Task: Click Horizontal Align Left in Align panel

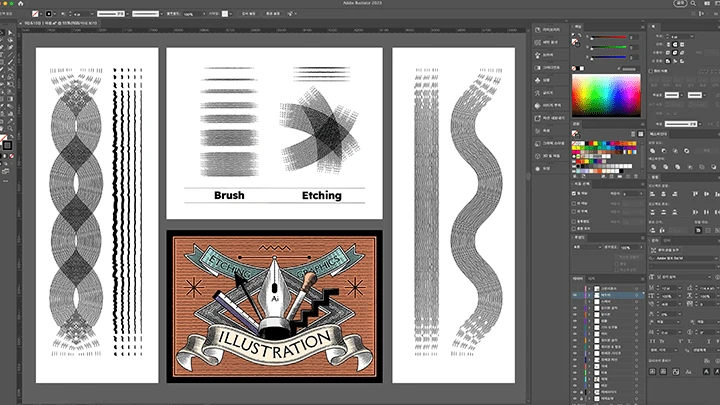Action: point(652,195)
